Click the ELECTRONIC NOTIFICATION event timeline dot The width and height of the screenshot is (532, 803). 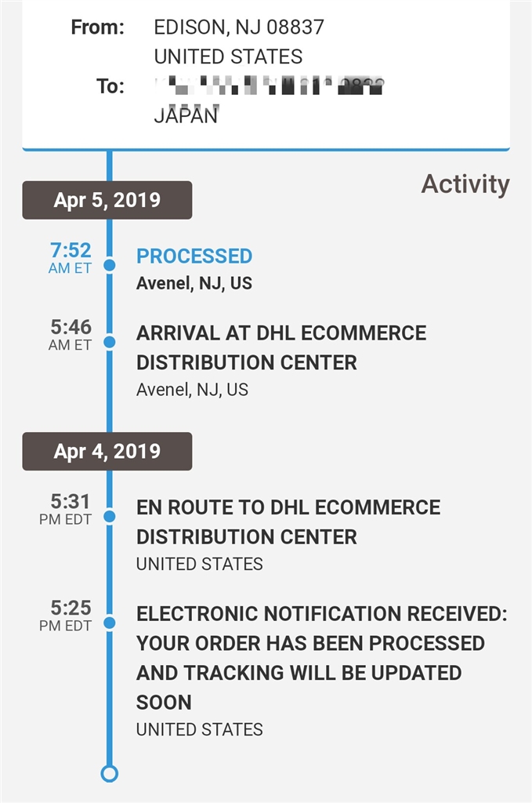pyautogui.click(x=110, y=623)
